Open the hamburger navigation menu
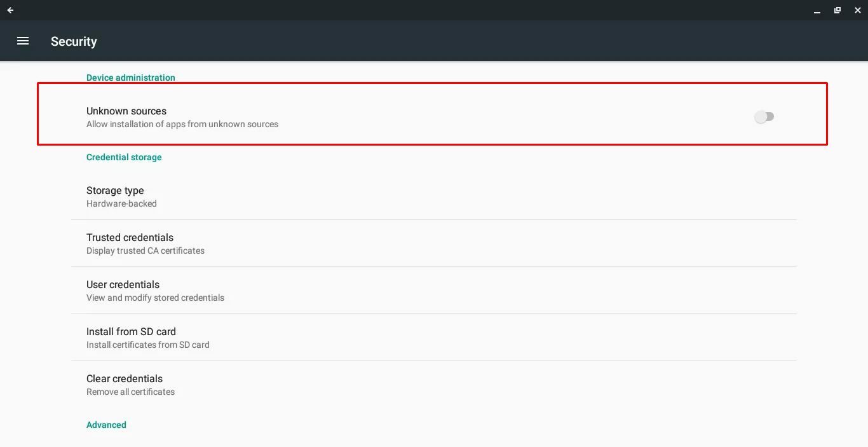 [x=23, y=41]
